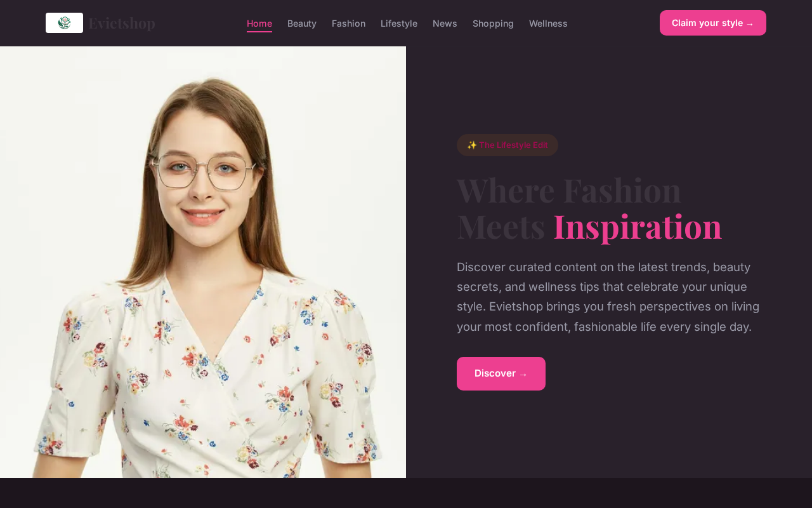
Task: Click the Evietshop brand name text
Action: point(122,23)
